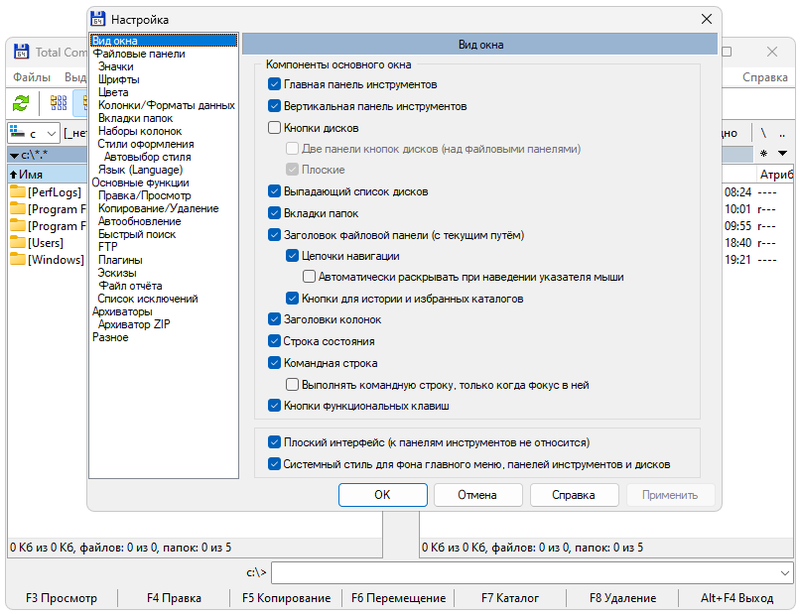Toggle 'Заголовок файловой панели' checkbox
The height and width of the screenshot is (614, 800).
click(x=274, y=235)
